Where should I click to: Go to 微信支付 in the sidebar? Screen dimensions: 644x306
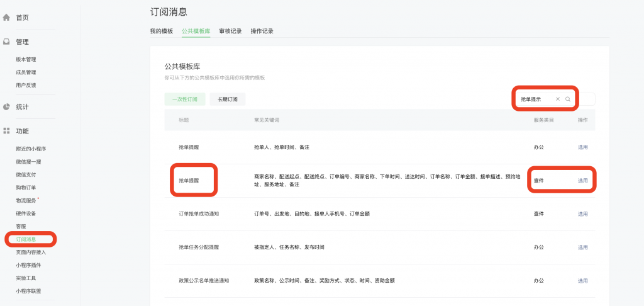[x=26, y=174]
